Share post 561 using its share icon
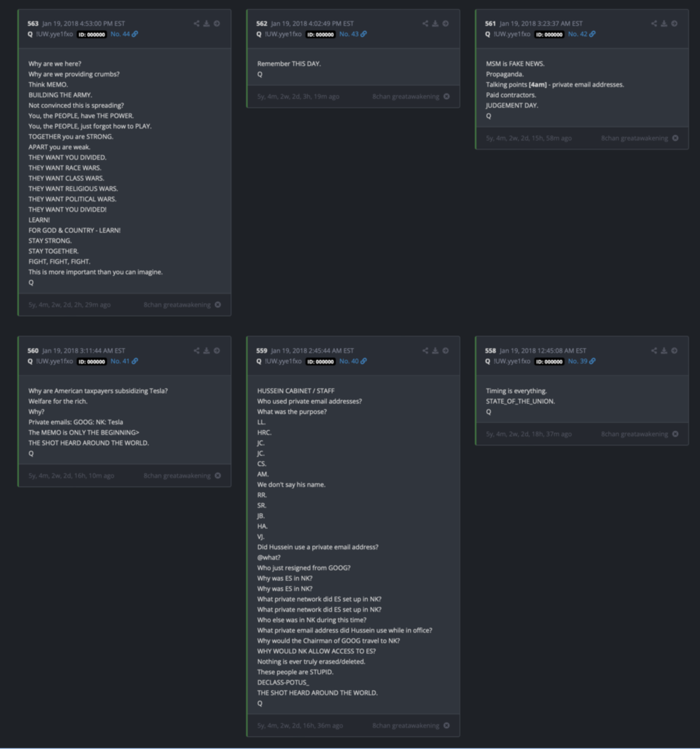This screenshot has height=749, width=700. (654, 24)
